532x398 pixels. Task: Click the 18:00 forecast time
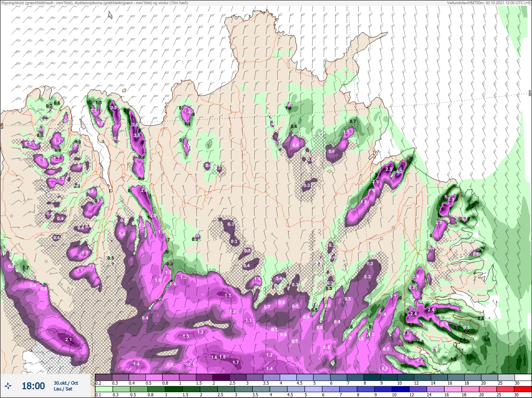click(x=33, y=386)
